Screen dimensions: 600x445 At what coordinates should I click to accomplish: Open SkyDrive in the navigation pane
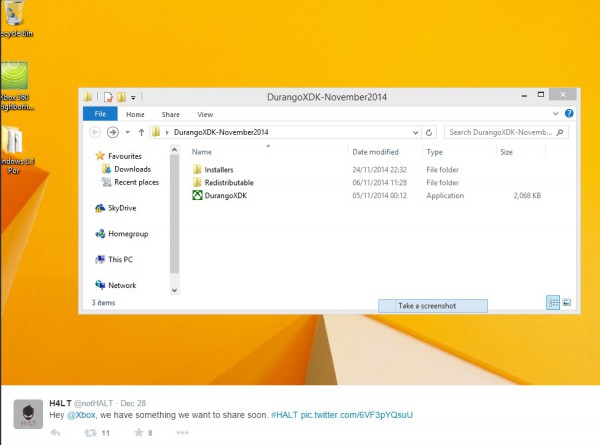(122, 208)
